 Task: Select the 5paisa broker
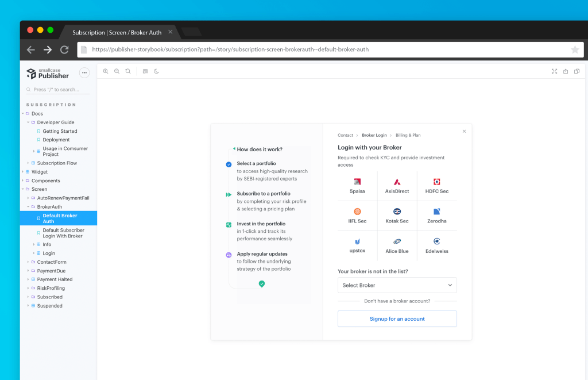[x=357, y=186]
